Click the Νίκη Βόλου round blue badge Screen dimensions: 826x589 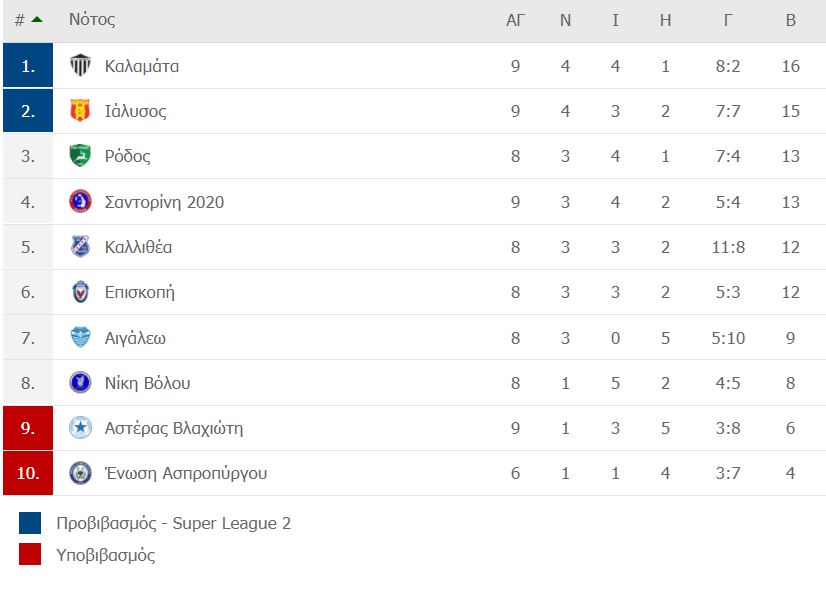tap(80, 382)
